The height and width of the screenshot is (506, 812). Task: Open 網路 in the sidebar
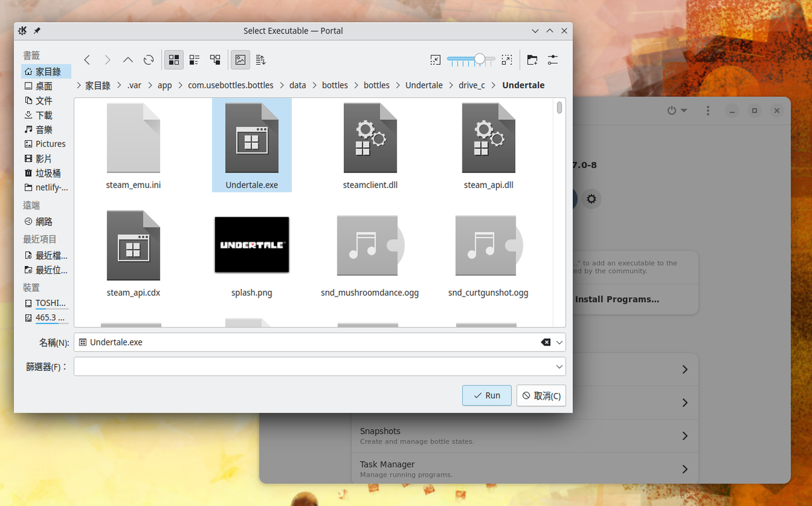(46, 222)
